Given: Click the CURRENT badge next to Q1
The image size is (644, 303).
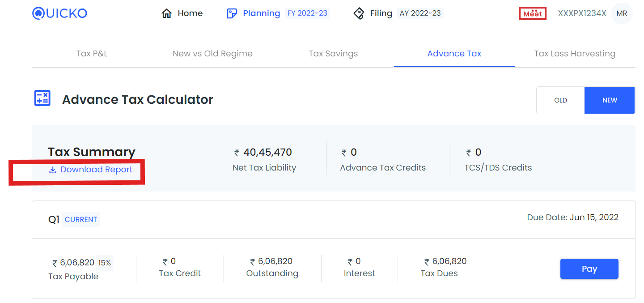Looking at the screenshot, I should point(80,219).
